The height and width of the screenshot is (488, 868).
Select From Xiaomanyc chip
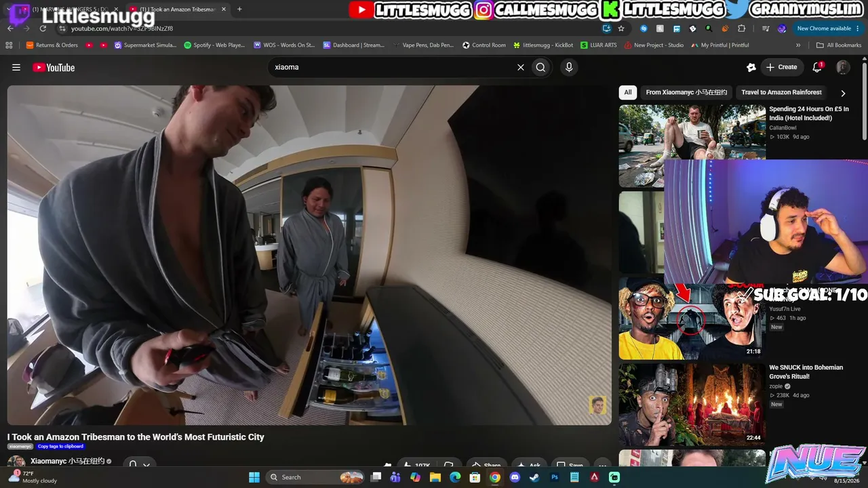(x=686, y=92)
